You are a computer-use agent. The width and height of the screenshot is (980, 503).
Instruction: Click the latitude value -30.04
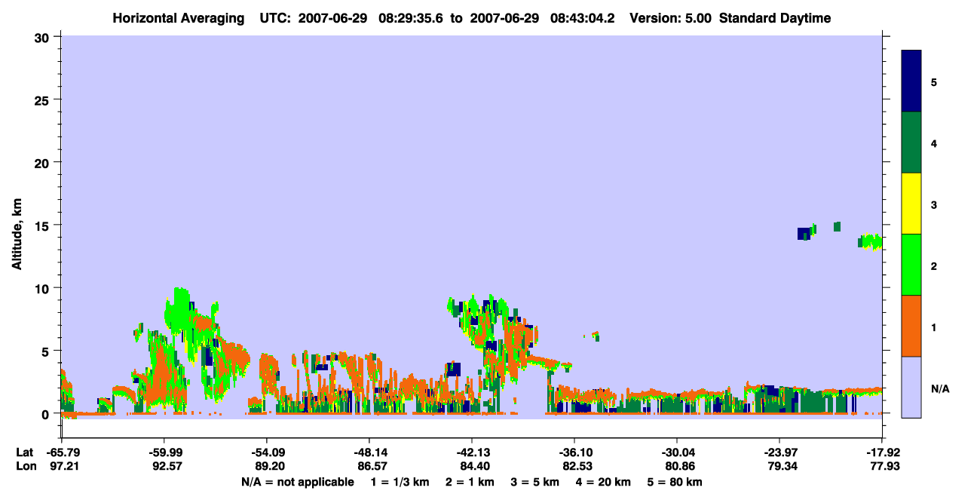pos(677,452)
